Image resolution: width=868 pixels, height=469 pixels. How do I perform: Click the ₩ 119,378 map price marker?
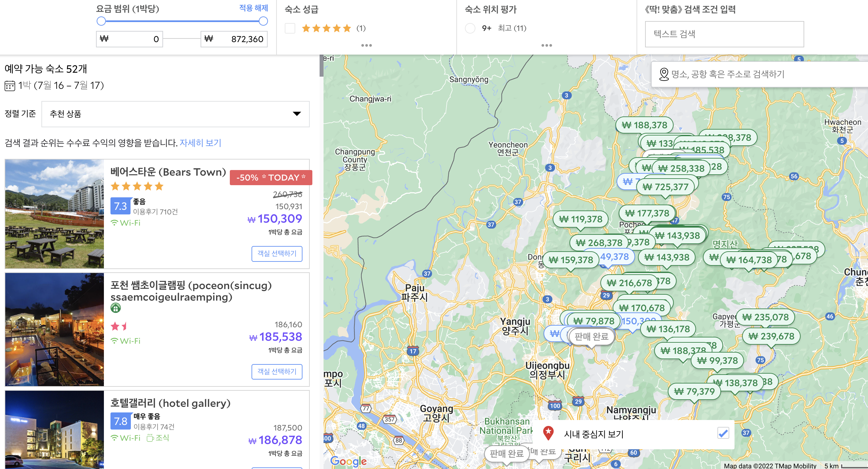pyautogui.click(x=580, y=219)
